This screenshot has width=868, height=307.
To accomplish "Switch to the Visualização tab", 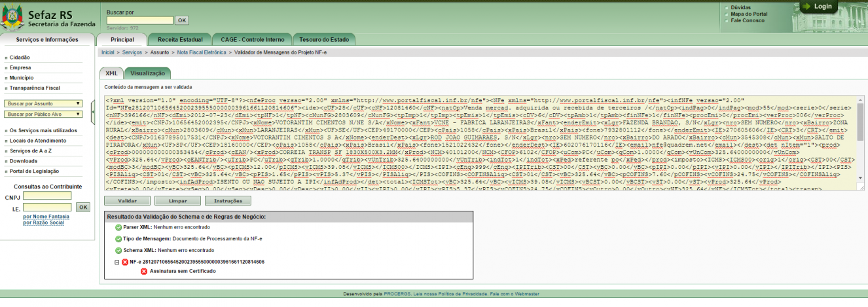I will (x=147, y=74).
